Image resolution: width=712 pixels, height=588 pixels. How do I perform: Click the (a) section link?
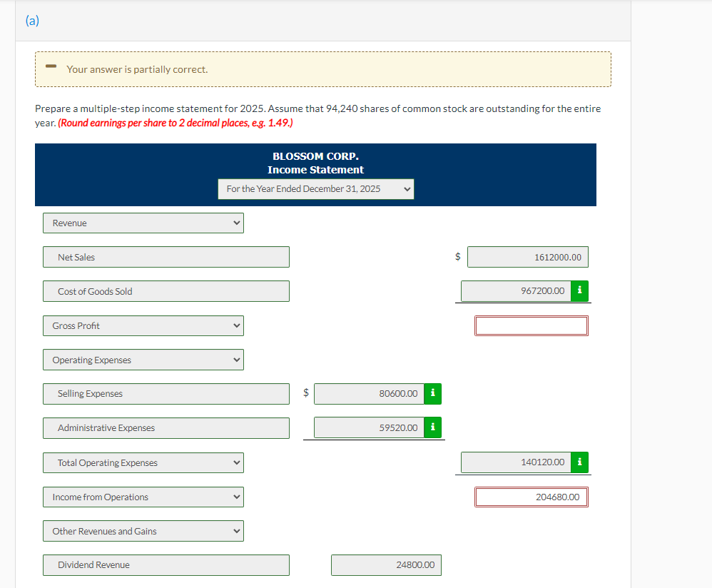coord(32,21)
